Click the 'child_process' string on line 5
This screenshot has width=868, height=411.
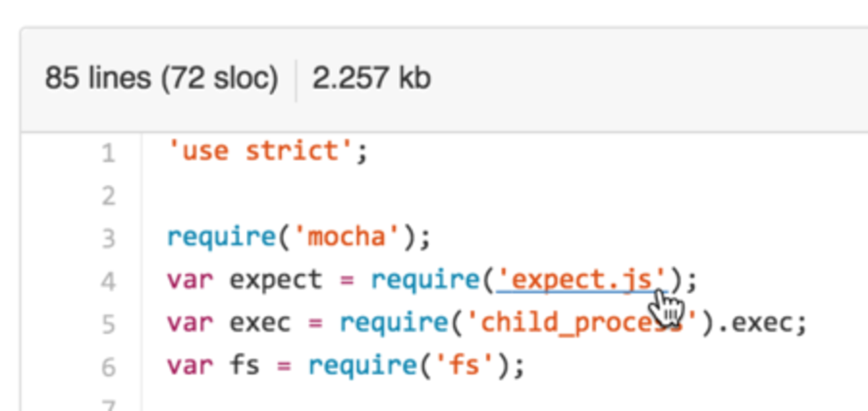[581, 323]
